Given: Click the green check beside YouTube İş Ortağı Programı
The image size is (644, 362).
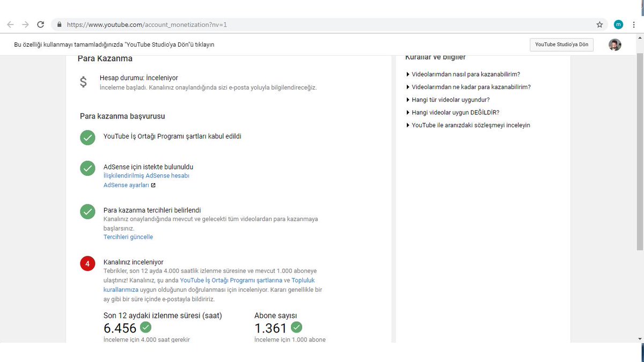Looking at the screenshot, I should pos(87,137).
